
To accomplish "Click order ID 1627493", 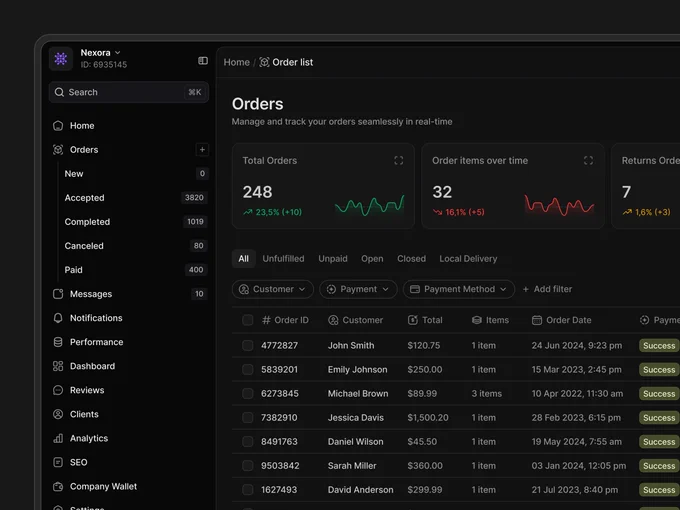I will point(279,490).
